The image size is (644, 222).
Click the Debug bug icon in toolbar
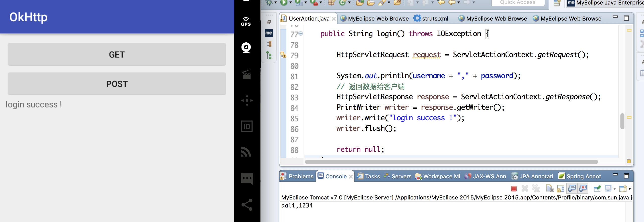click(269, 3)
